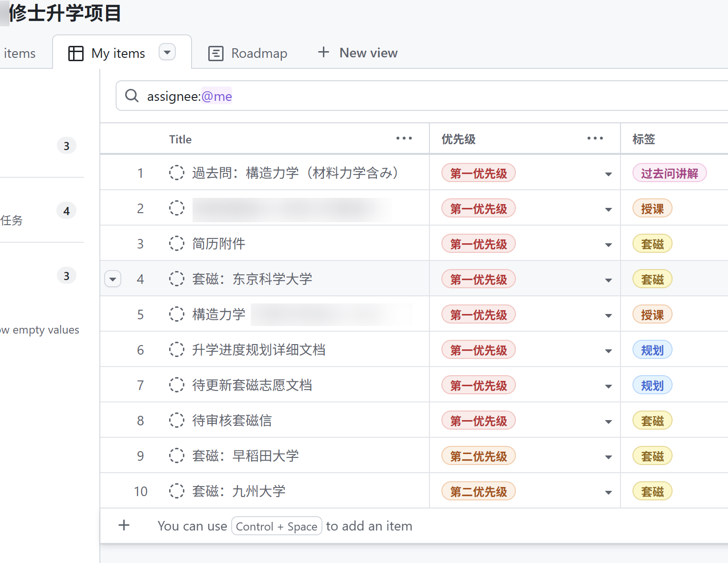Click the 规划 label on row 7
728x563 pixels.
pyautogui.click(x=652, y=385)
